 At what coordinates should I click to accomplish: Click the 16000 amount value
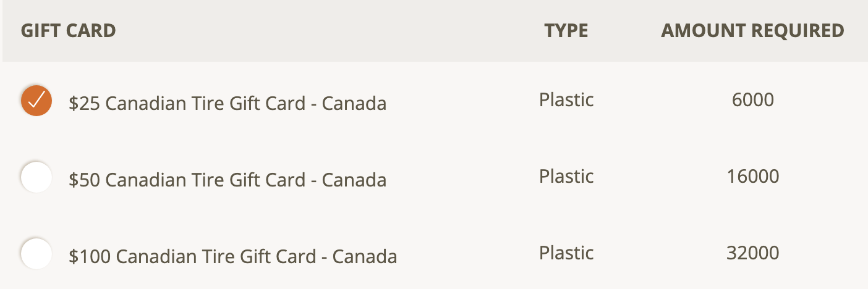tap(753, 176)
